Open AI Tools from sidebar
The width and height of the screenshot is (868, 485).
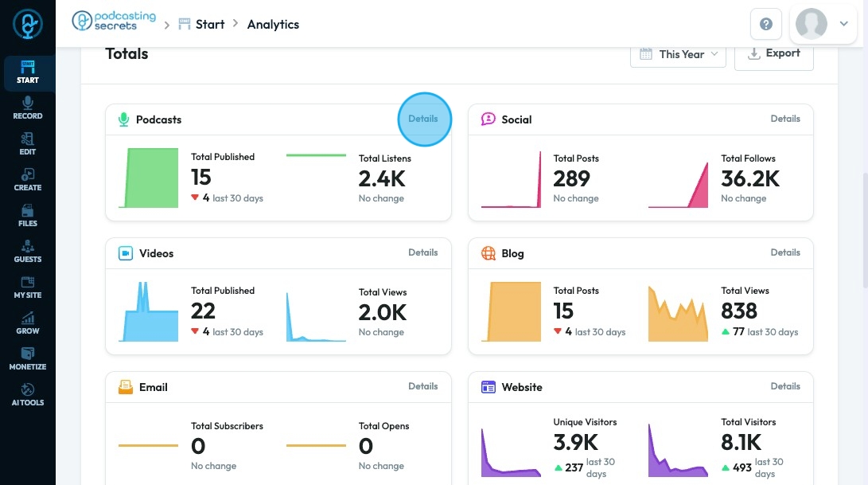click(28, 395)
